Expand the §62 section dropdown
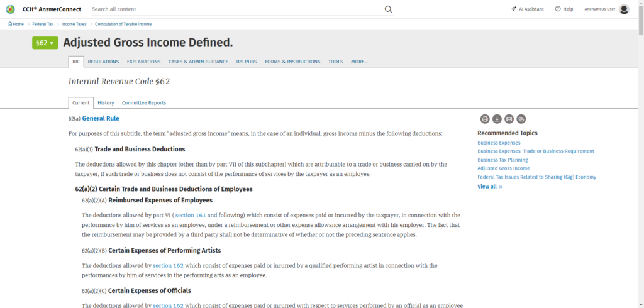The height and width of the screenshot is (308, 644). 45,43
